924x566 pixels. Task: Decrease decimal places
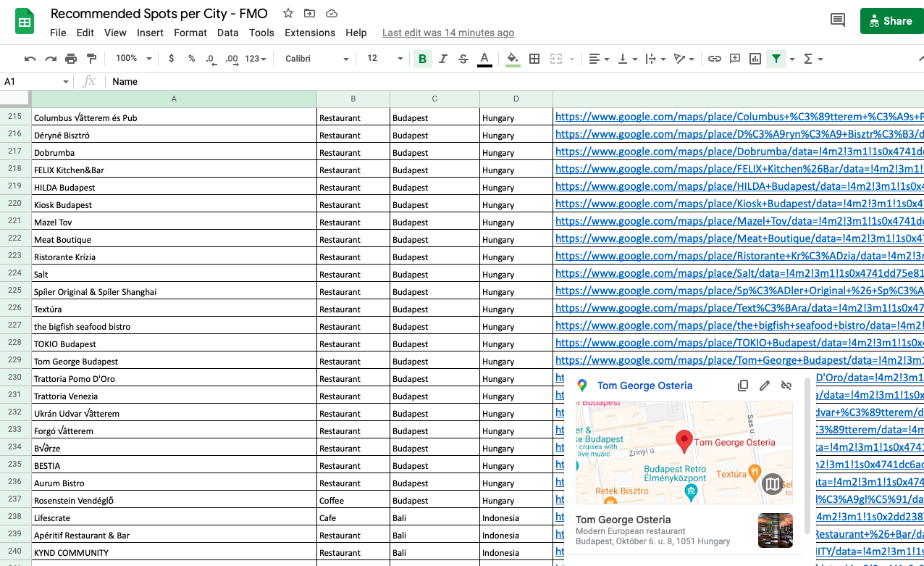pos(211,59)
